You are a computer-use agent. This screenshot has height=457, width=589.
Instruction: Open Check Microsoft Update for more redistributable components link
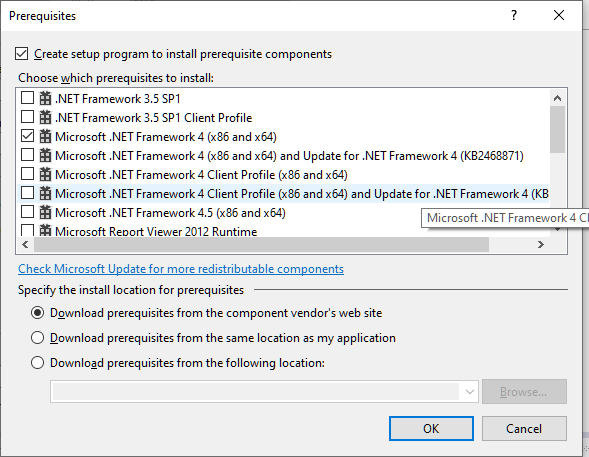click(x=181, y=269)
